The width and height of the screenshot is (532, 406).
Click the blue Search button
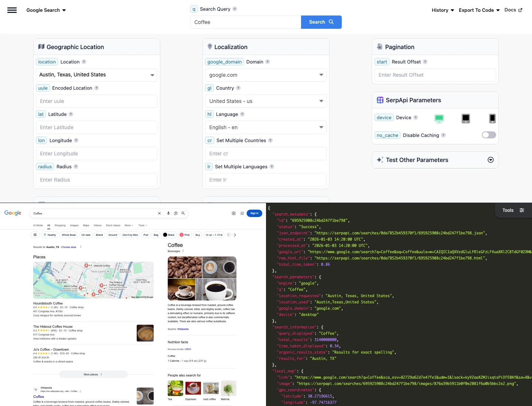point(321,22)
